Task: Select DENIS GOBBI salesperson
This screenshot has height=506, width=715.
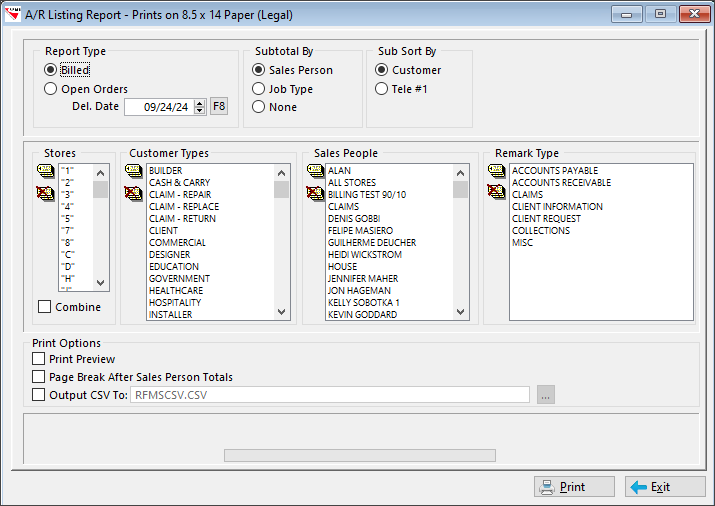Action: [x=354, y=218]
